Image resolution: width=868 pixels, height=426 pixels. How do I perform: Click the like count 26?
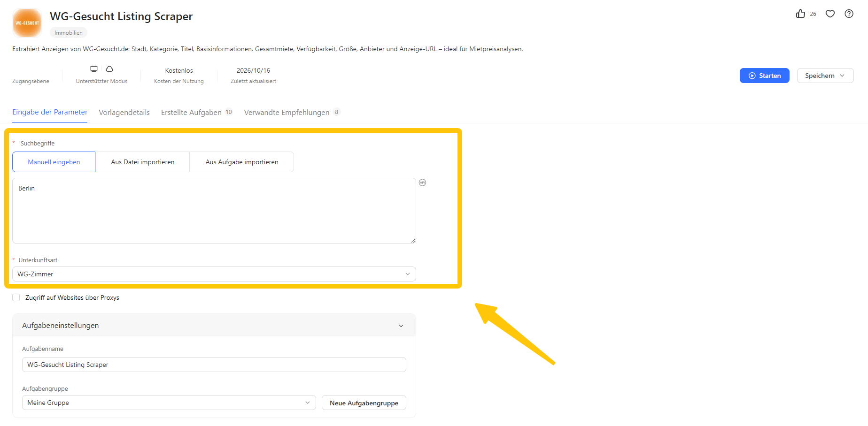click(x=813, y=14)
